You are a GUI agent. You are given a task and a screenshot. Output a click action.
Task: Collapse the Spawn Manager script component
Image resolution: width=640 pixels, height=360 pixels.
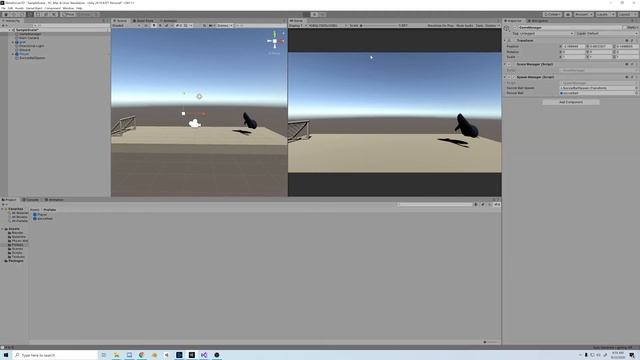tap(505, 77)
